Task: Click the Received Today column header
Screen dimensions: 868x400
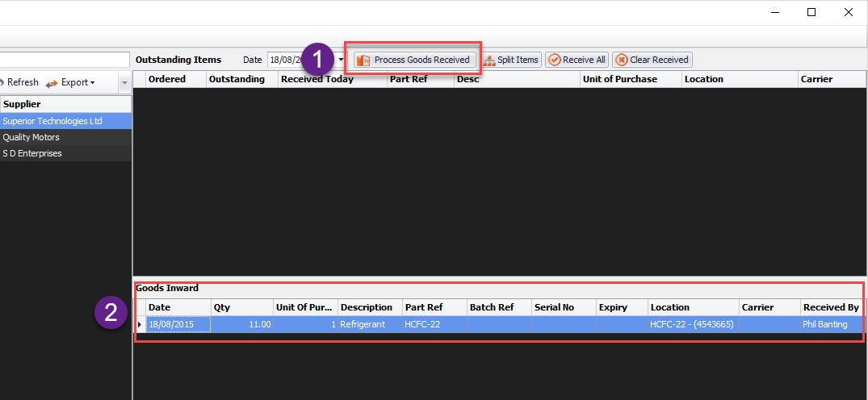Action: point(317,79)
